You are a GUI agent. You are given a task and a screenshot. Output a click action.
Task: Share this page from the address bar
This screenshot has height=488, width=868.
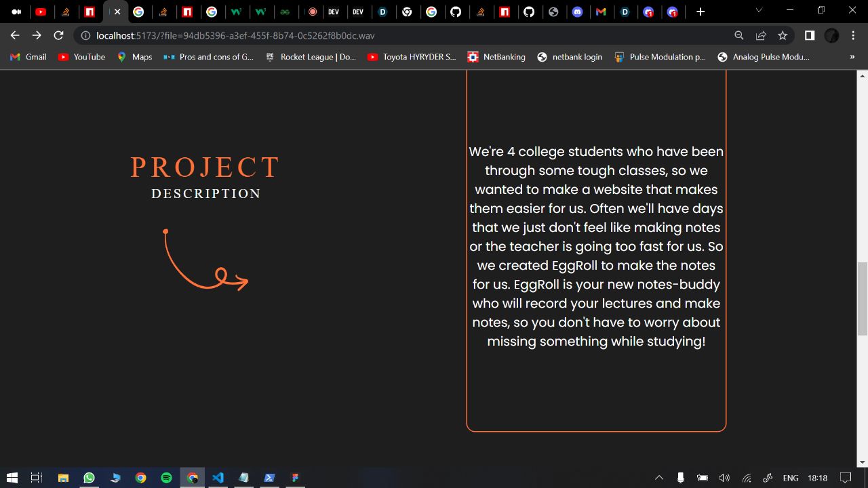pyautogui.click(x=761, y=35)
